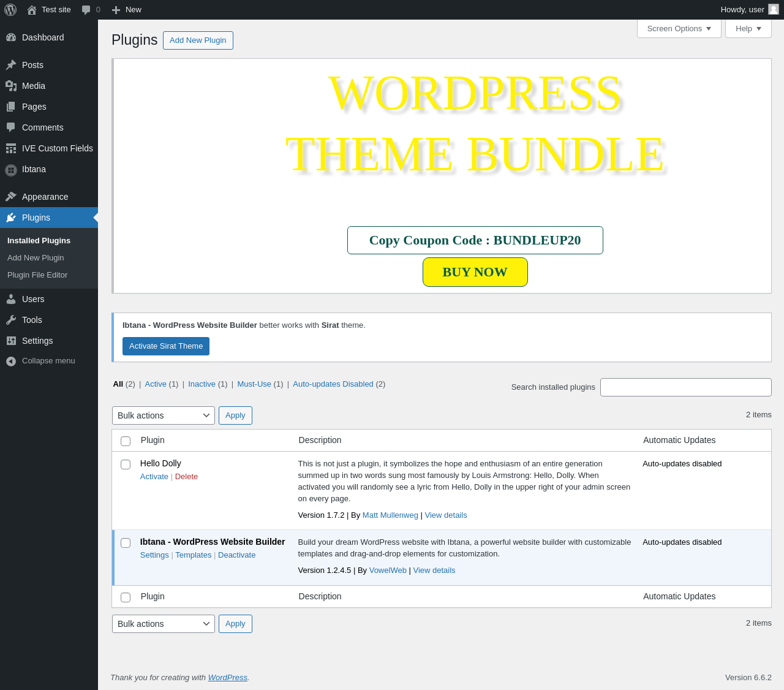This screenshot has height=690, width=784.
Task: Expand the Screen Options panel
Action: tap(679, 29)
